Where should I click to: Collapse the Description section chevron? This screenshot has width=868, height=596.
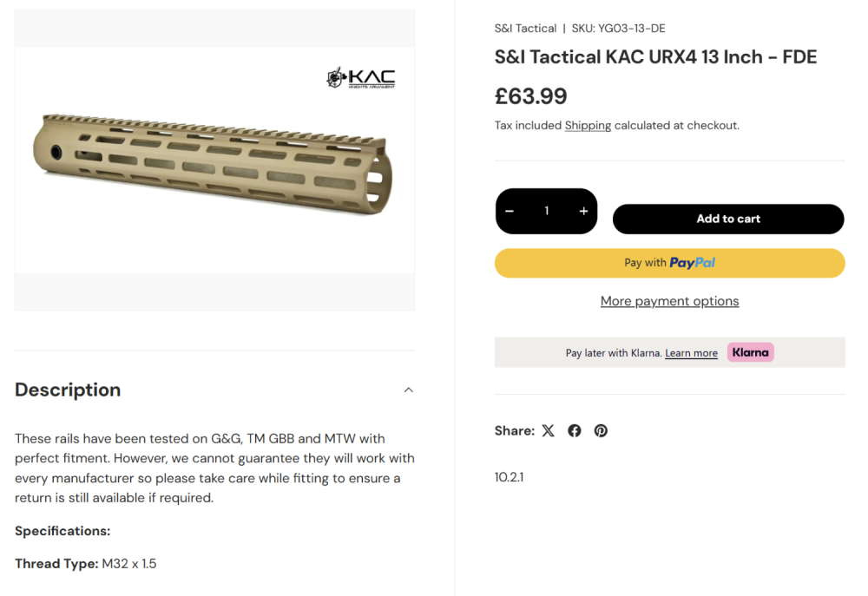(409, 390)
